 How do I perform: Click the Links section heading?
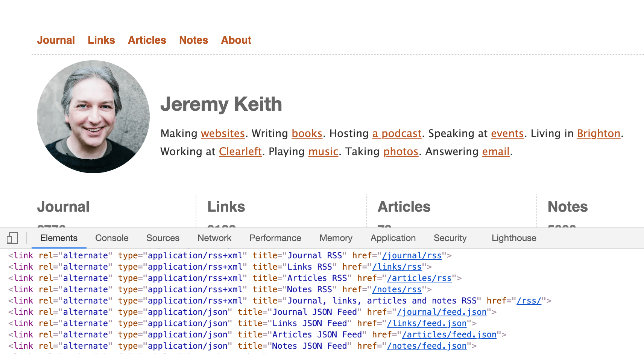(x=226, y=207)
